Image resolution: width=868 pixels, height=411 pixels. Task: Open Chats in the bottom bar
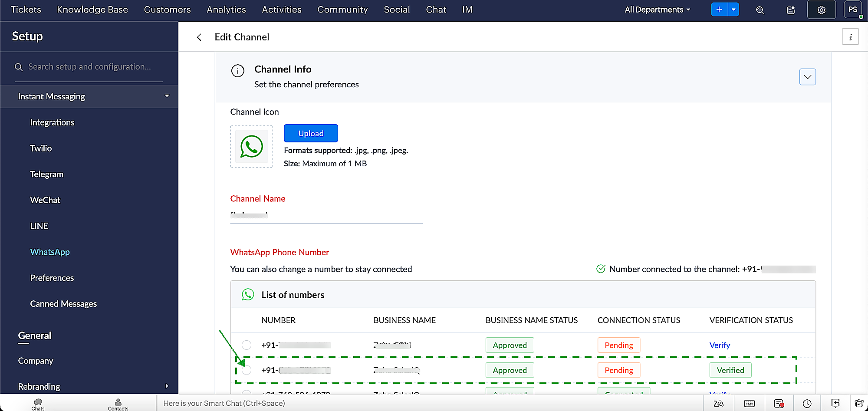point(38,404)
